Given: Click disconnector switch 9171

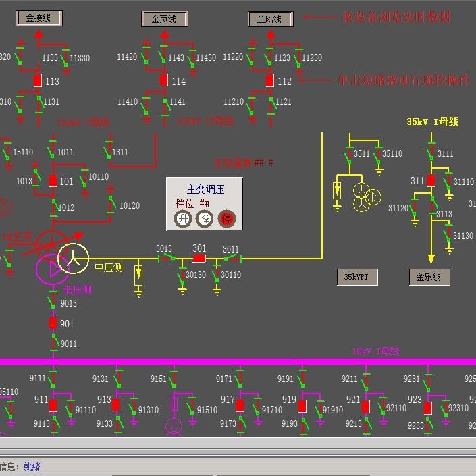Looking at the screenshot, I should tap(238, 379).
